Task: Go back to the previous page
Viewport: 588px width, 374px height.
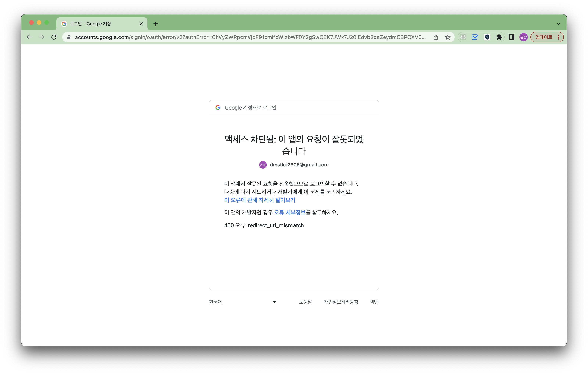Action: (30, 37)
